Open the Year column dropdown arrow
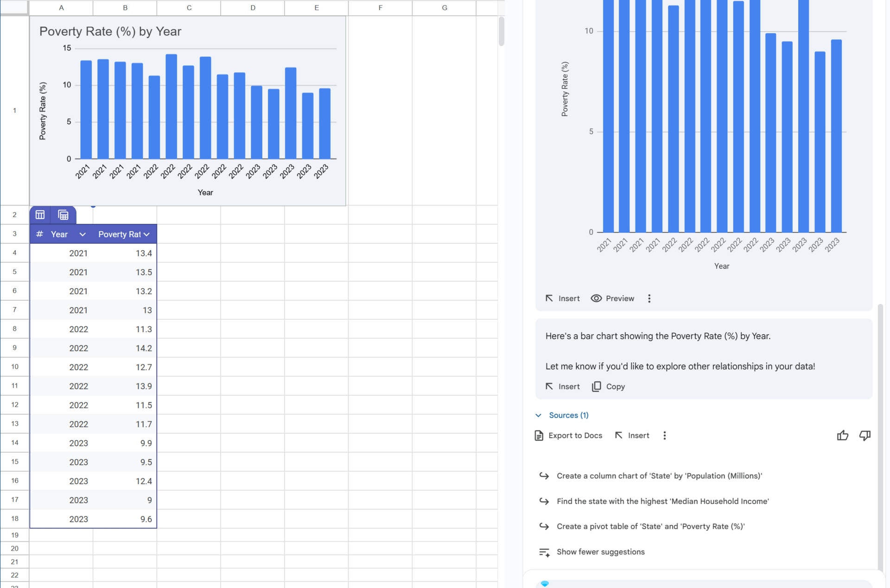890x588 pixels. pyautogui.click(x=83, y=234)
